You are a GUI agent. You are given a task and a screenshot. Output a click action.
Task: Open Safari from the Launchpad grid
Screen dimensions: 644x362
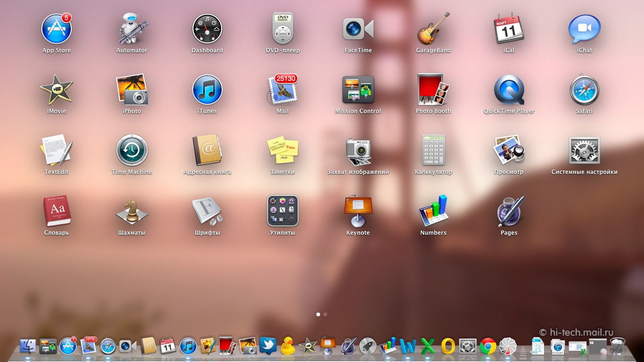tap(585, 90)
